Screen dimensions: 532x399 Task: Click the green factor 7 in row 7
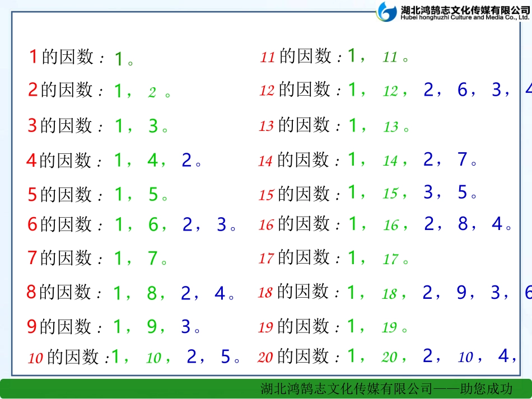(153, 258)
